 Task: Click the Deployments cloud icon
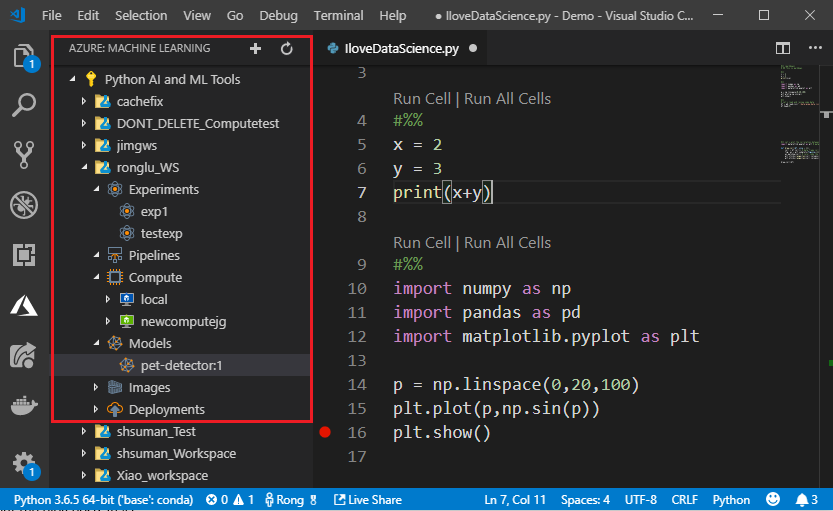tap(115, 409)
